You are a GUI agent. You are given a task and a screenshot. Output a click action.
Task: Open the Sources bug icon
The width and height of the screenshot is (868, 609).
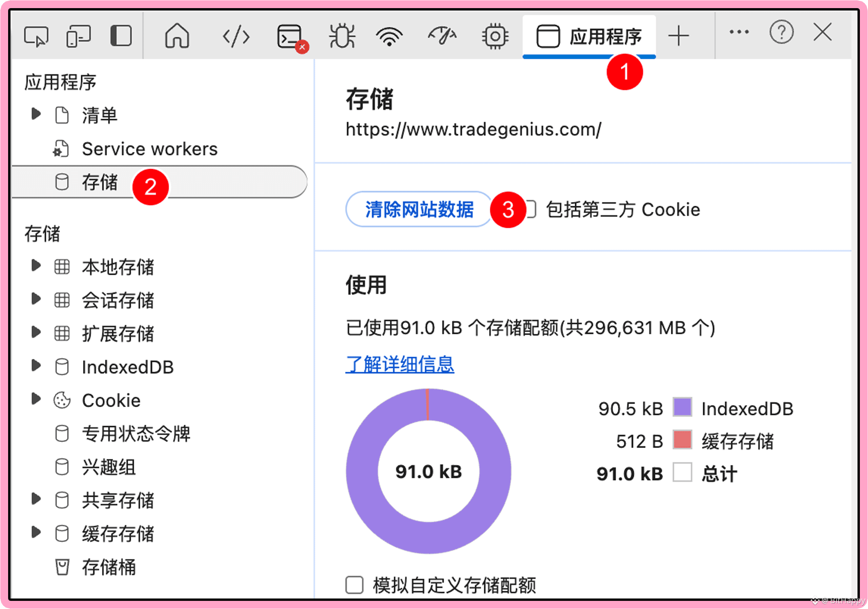tap(342, 36)
